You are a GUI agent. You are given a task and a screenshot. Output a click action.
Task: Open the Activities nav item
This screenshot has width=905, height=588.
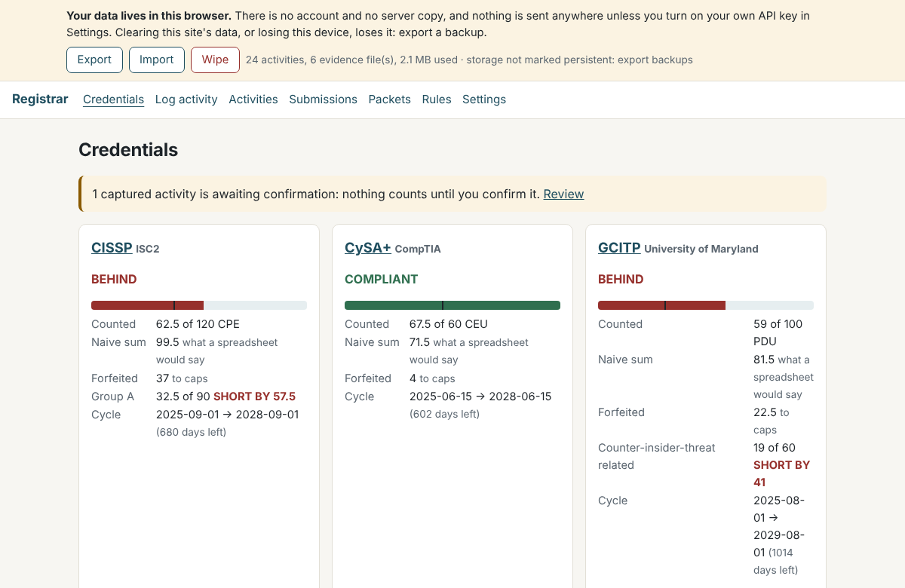[x=253, y=100]
